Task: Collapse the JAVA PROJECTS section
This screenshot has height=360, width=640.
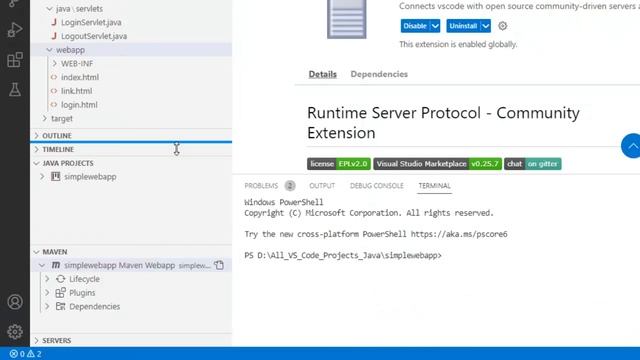Action: point(36,163)
